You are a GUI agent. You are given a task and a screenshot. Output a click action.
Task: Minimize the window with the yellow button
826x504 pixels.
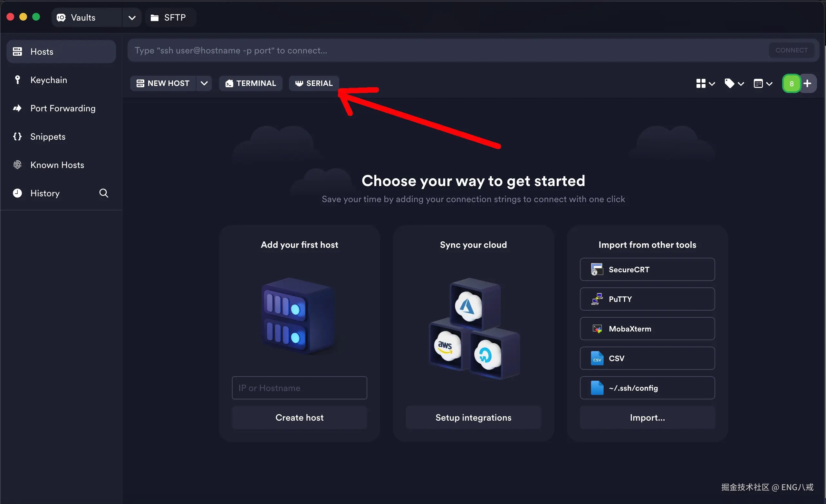click(x=23, y=17)
